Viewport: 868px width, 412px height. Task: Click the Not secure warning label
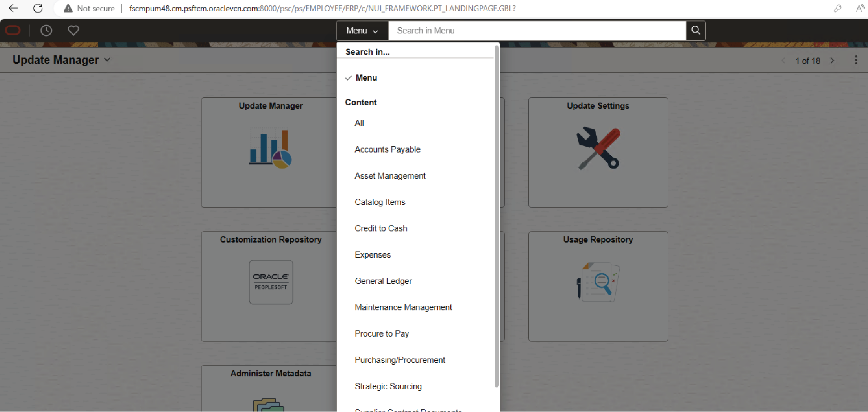[89, 8]
